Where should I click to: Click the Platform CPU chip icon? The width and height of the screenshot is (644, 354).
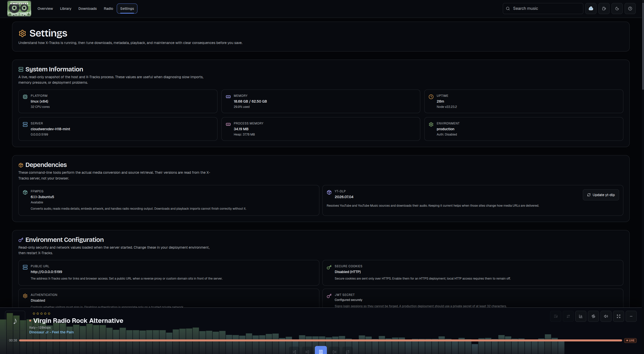[x=25, y=97]
